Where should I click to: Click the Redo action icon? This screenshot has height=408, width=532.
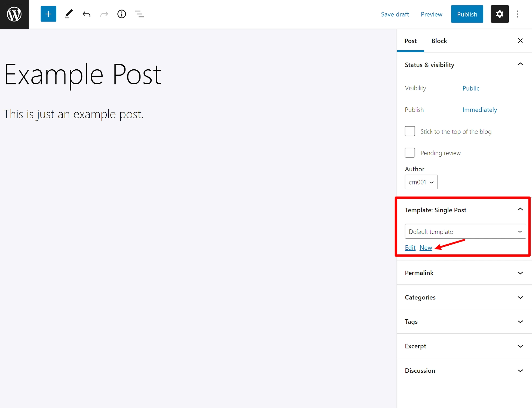(x=104, y=14)
